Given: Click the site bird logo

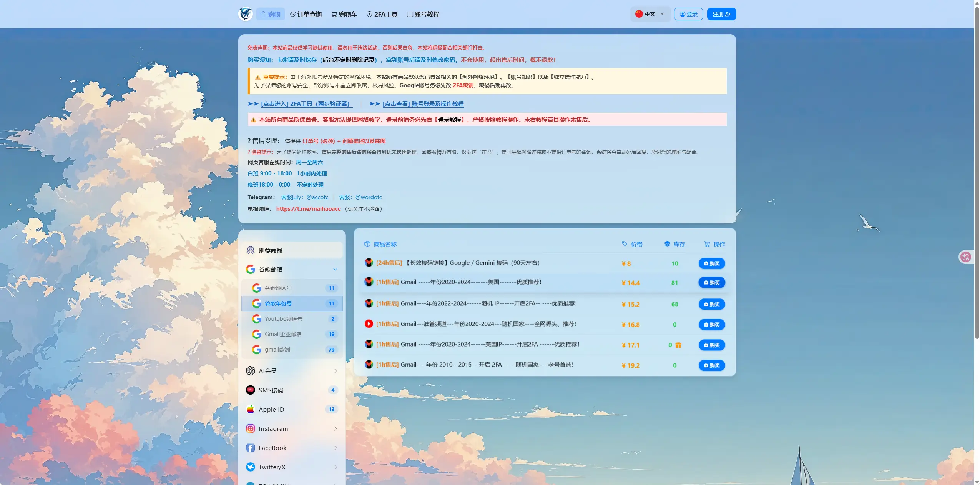Looking at the screenshot, I should (x=245, y=14).
